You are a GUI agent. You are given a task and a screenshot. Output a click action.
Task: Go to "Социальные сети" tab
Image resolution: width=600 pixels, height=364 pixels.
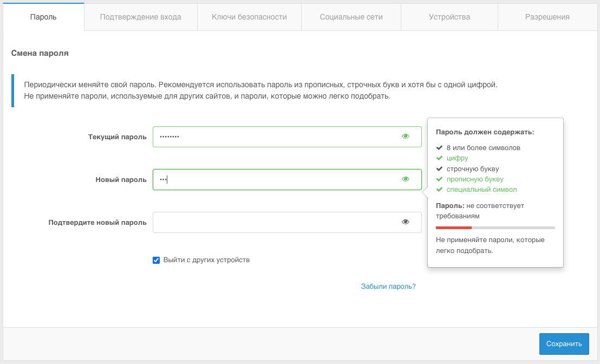pyautogui.click(x=351, y=17)
